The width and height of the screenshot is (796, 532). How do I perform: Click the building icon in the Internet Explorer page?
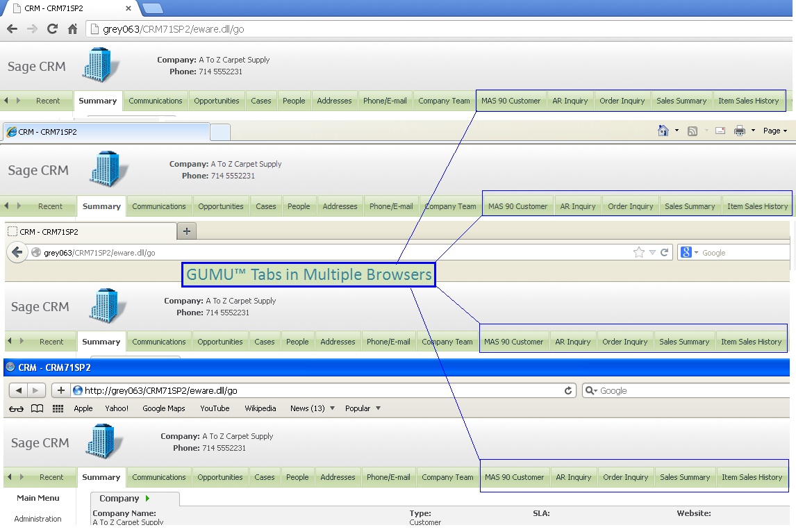point(108,169)
